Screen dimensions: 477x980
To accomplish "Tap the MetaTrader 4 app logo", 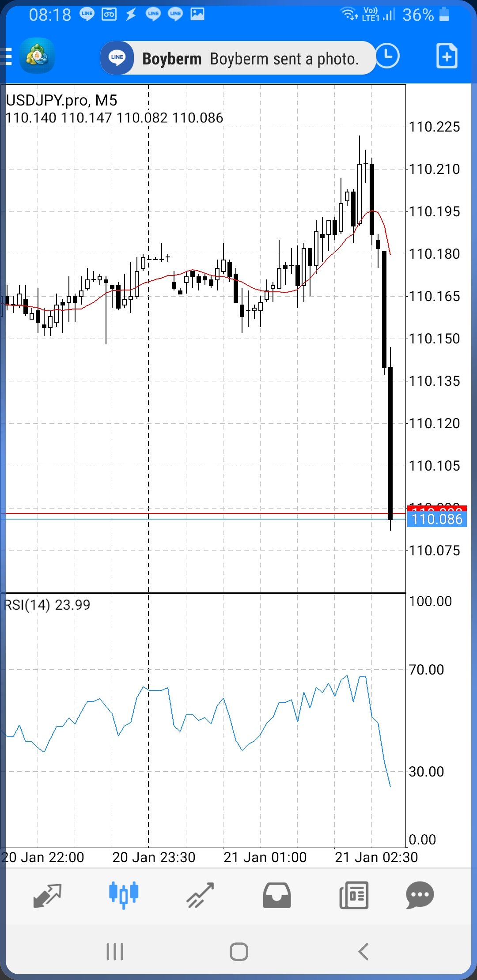I will (x=37, y=56).
